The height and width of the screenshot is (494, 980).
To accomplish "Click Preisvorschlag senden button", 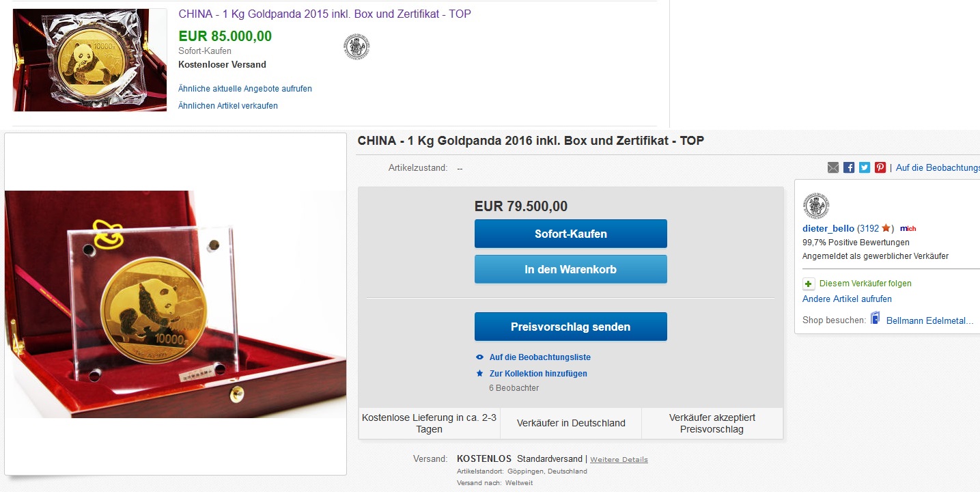I will pyautogui.click(x=570, y=327).
